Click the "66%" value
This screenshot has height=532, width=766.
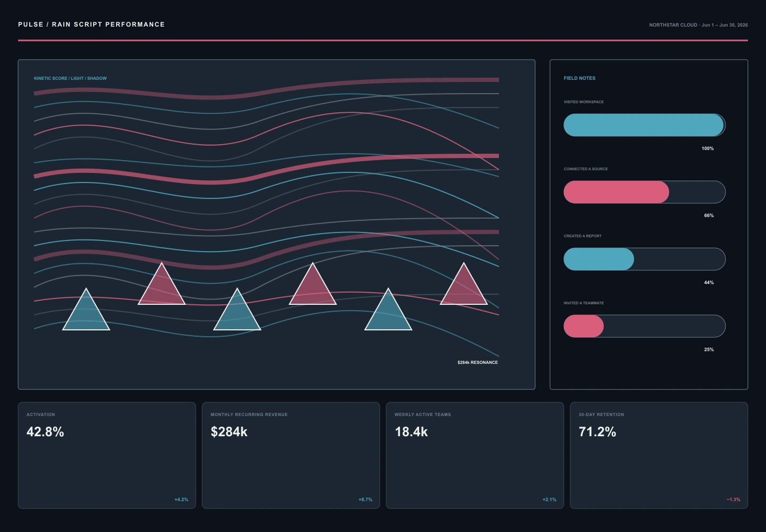pyautogui.click(x=709, y=215)
